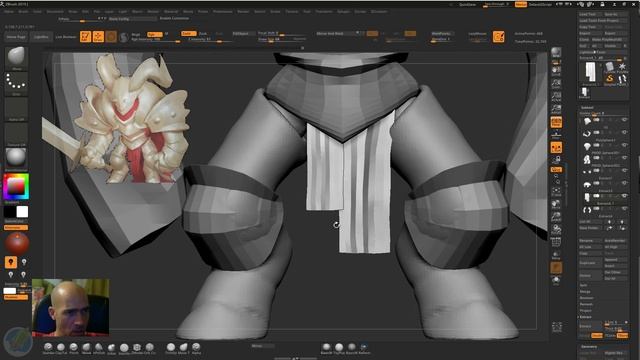Toggle PolyF line fill display
Image resolution: width=640 pixels, height=360 pixels.
coord(556,242)
